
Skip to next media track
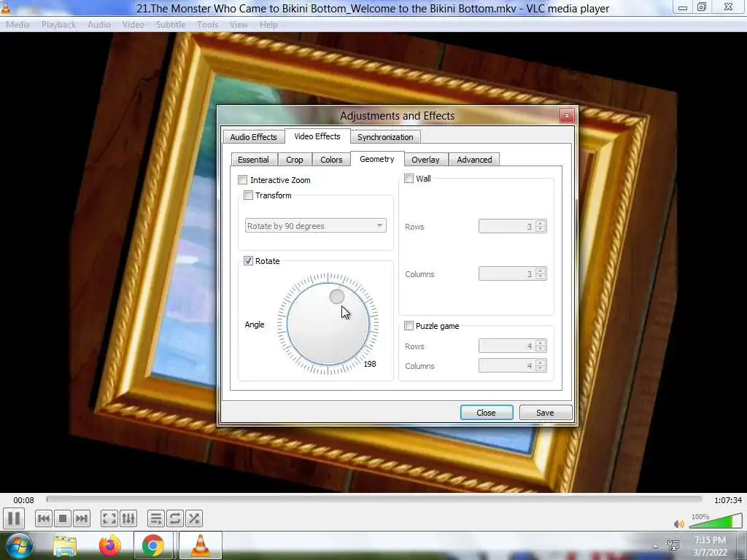82,518
